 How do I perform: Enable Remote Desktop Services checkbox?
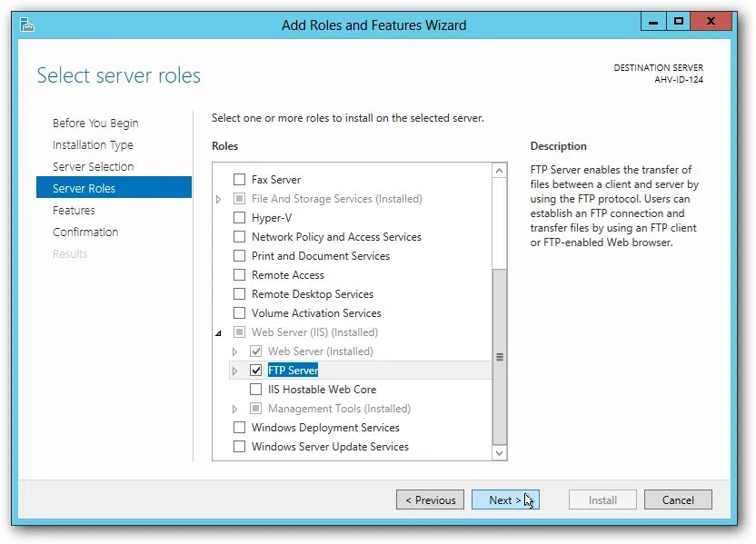coord(239,293)
